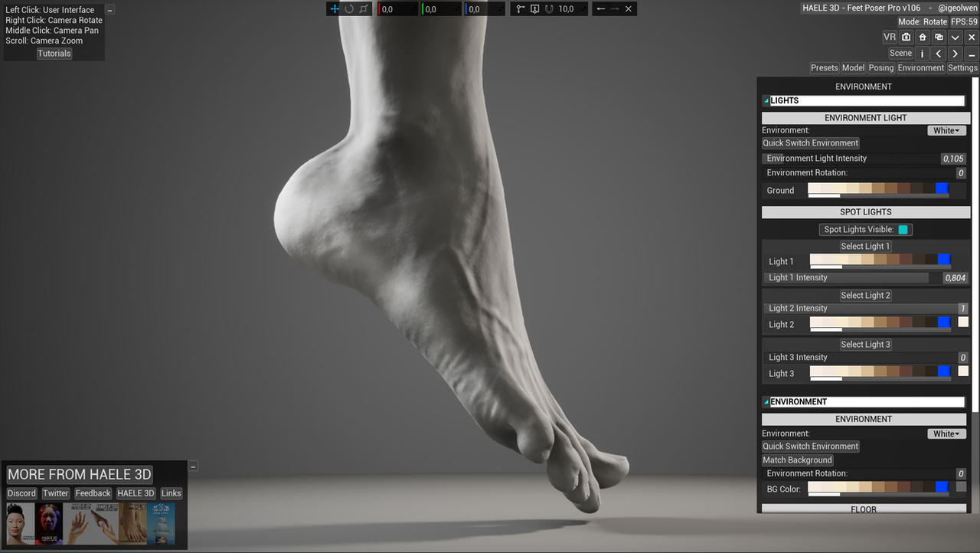Click the Scene button
The image size is (980, 553).
900,54
